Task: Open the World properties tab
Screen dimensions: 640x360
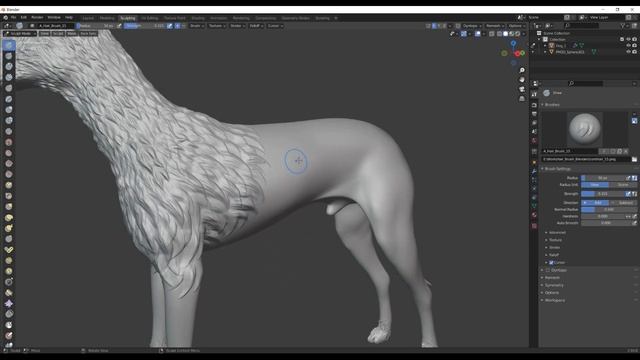Action: click(534, 141)
